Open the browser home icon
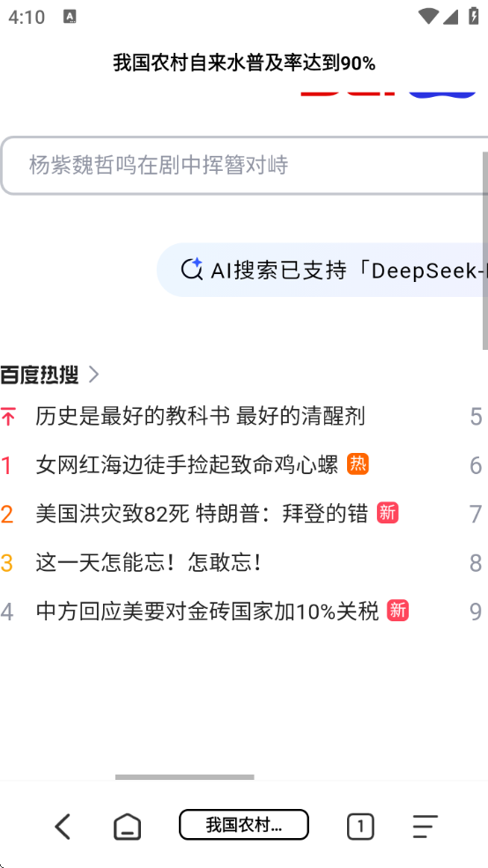This screenshot has height=868, width=488. [x=127, y=827]
